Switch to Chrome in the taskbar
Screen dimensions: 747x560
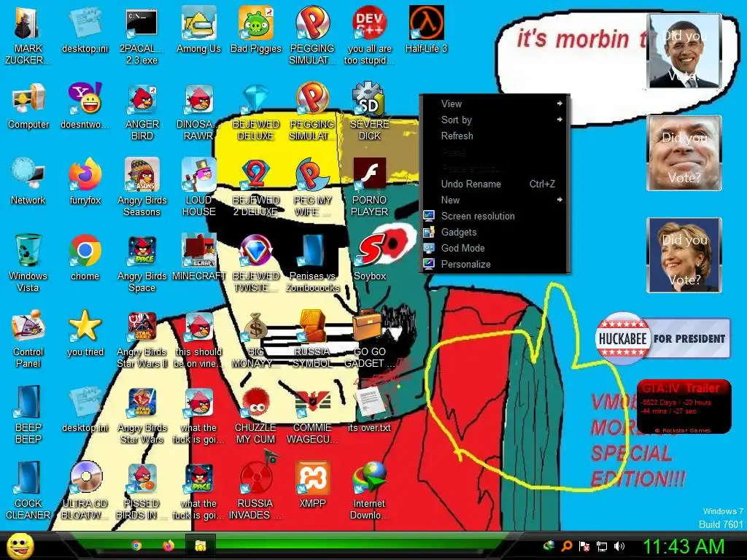(x=136, y=545)
